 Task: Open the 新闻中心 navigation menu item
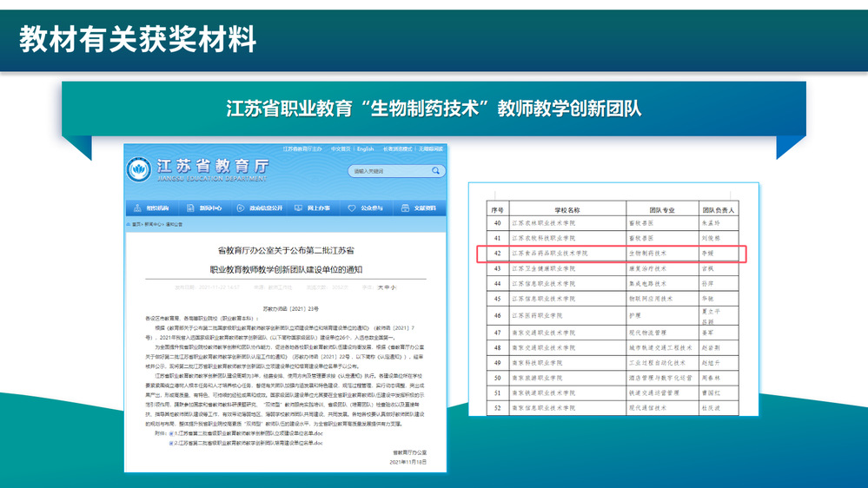(209, 208)
